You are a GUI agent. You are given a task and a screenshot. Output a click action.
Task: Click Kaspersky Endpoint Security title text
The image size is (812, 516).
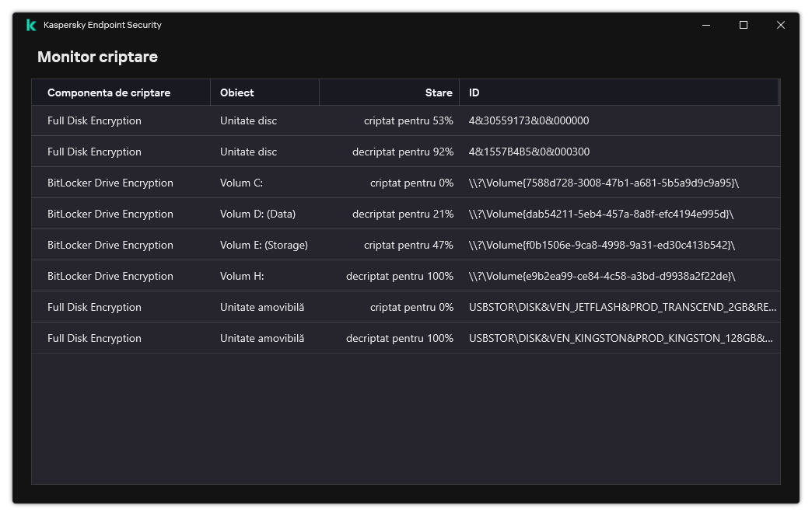[103, 25]
